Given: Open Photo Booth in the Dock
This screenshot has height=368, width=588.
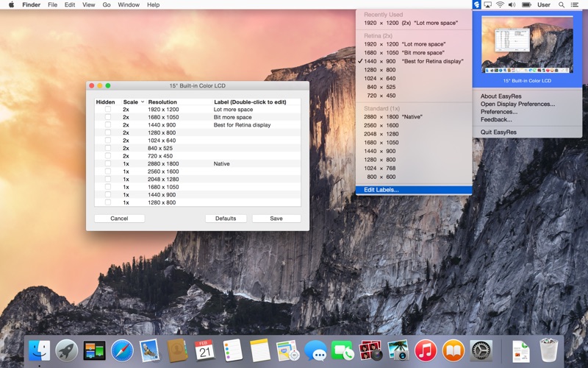Looking at the screenshot, I should (x=370, y=351).
